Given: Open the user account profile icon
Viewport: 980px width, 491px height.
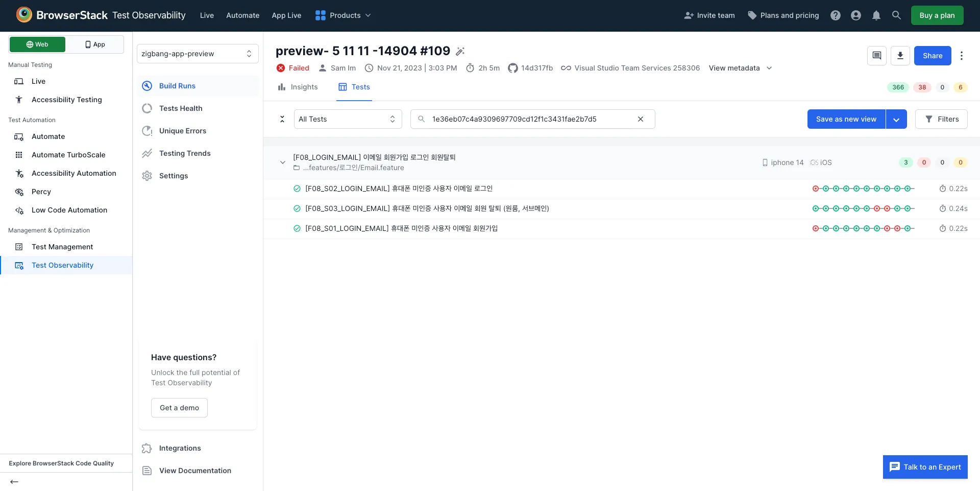Looking at the screenshot, I should click(x=856, y=15).
